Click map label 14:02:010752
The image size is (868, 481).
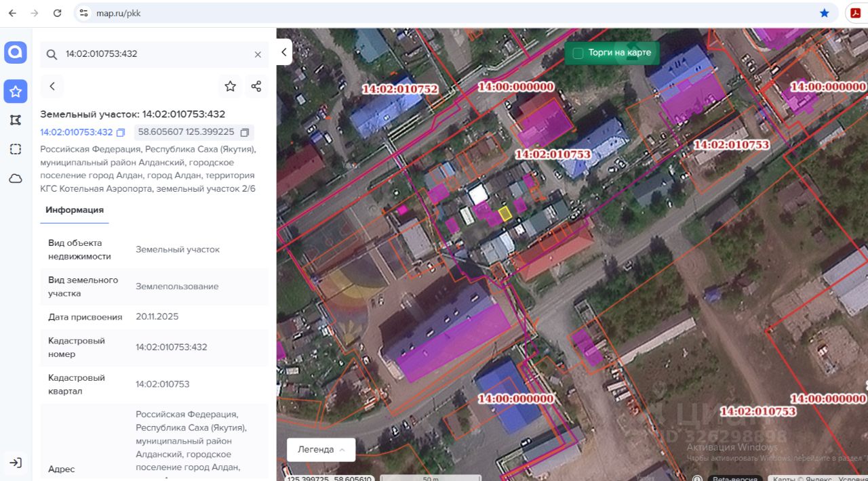click(399, 89)
